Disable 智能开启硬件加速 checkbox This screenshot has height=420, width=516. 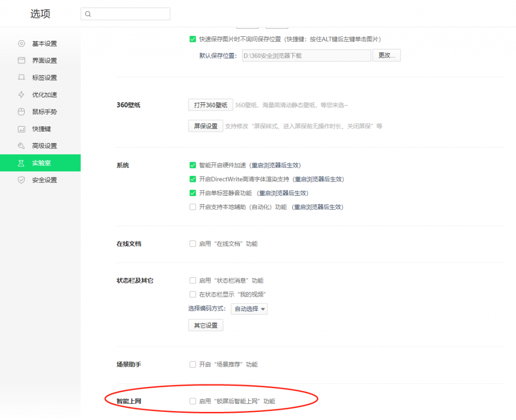(193, 165)
